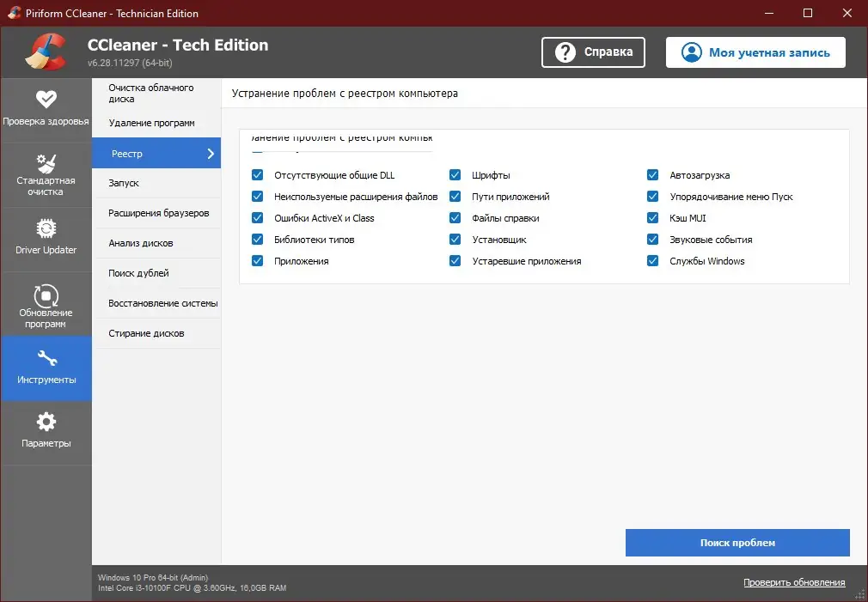Uncheck the Шрифты checkbox

click(x=455, y=174)
